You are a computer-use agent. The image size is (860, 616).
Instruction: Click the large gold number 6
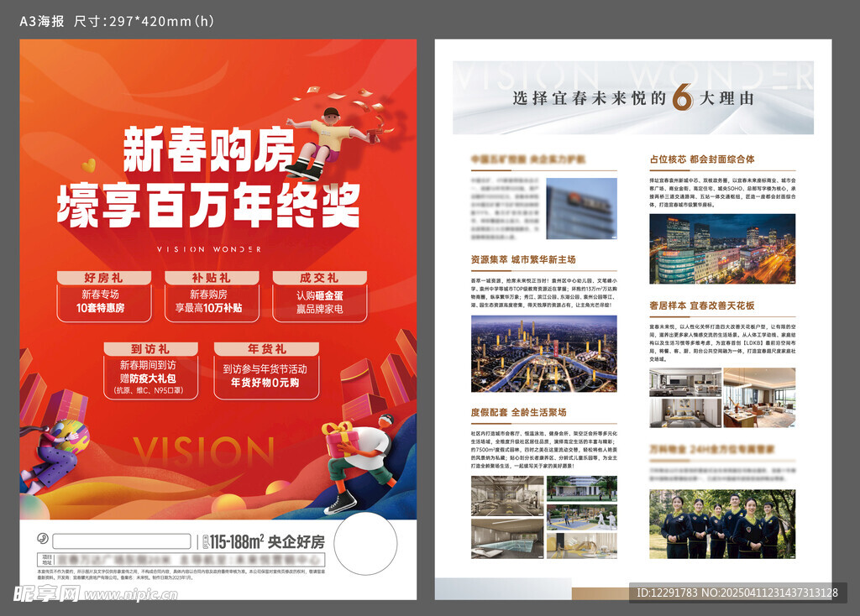click(x=683, y=98)
